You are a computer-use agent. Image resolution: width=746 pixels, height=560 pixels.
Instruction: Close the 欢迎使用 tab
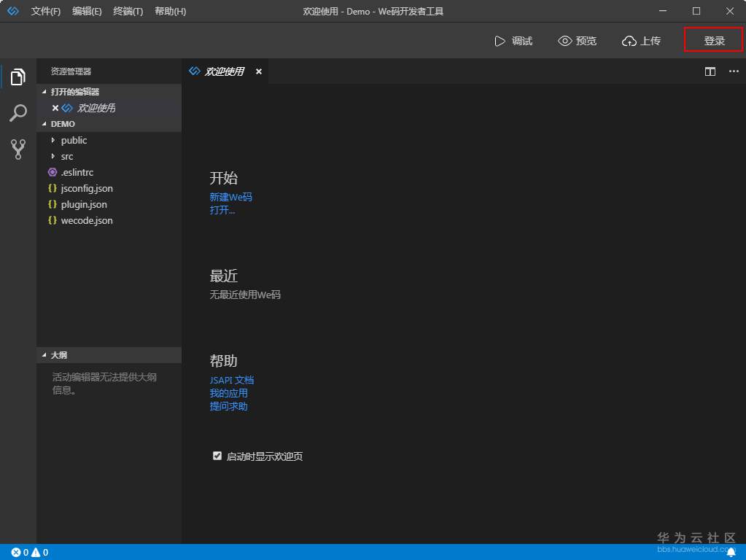258,71
